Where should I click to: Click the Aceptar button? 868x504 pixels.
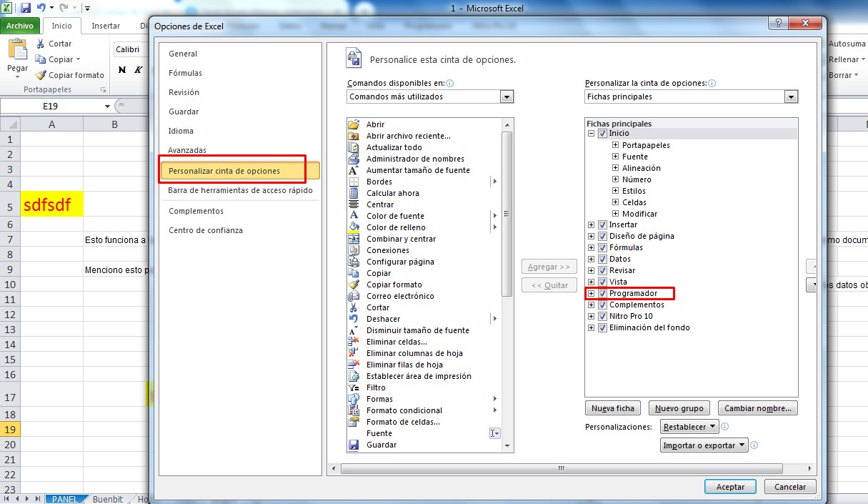(x=729, y=487)
